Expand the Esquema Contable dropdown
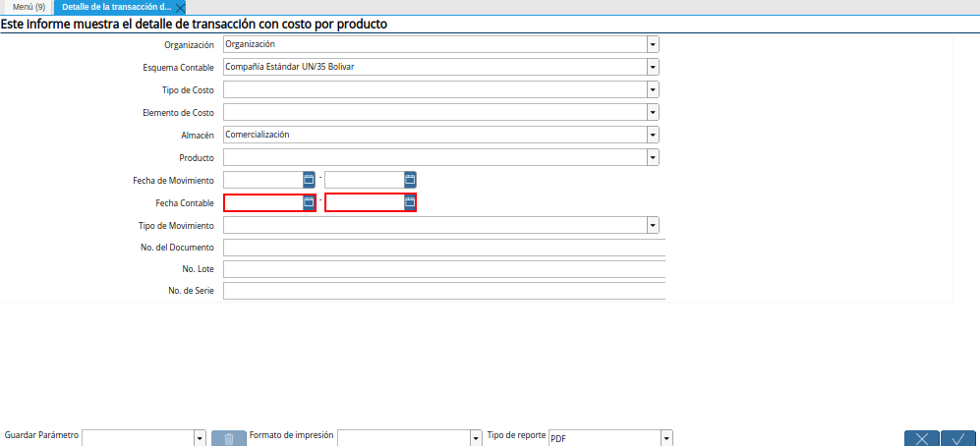This screenshot has width=980, height=446. click(x=653, y=68)
